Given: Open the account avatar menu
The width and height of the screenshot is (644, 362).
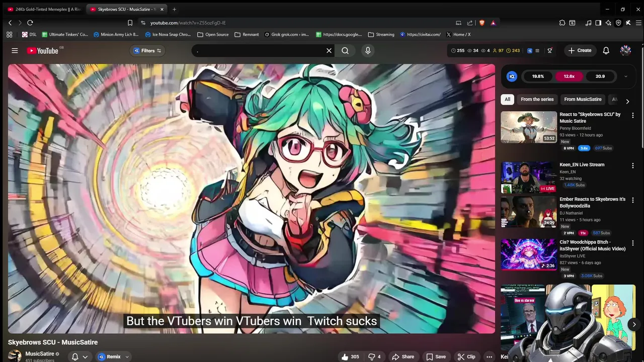Looking at the screenshot, I should (x=625, y=50).
